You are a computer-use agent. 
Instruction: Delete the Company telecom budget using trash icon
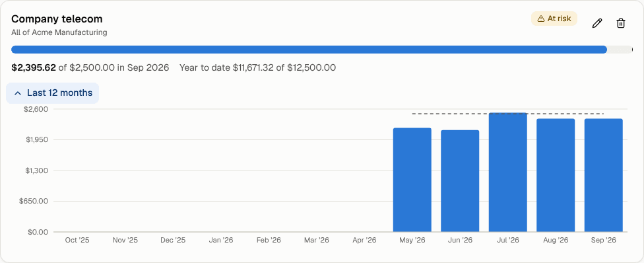coord(621,24)
